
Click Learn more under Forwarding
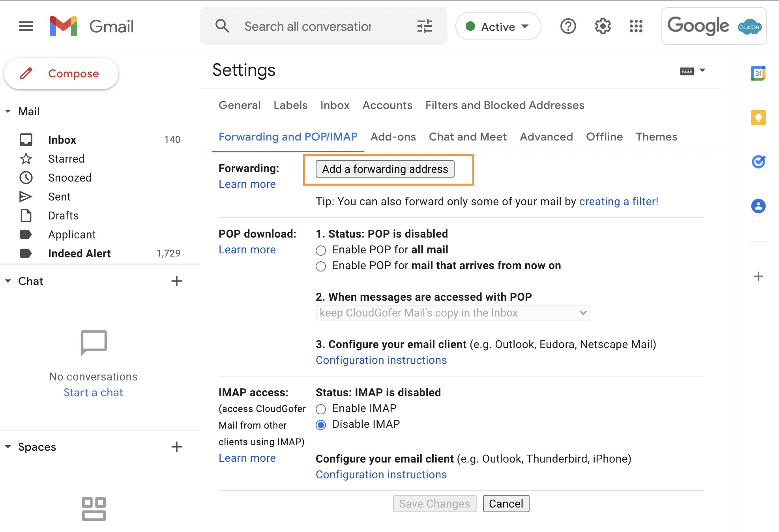click(247, 184)
